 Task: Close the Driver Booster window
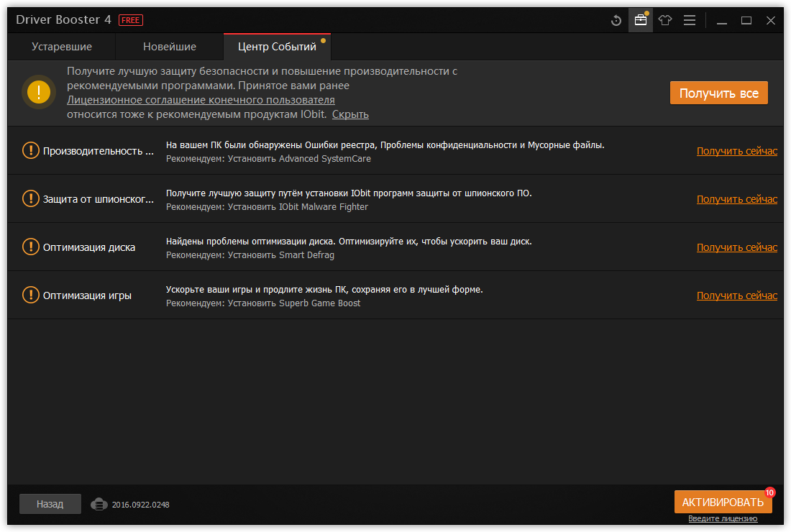pyautogui.click(x=770, y=20)
